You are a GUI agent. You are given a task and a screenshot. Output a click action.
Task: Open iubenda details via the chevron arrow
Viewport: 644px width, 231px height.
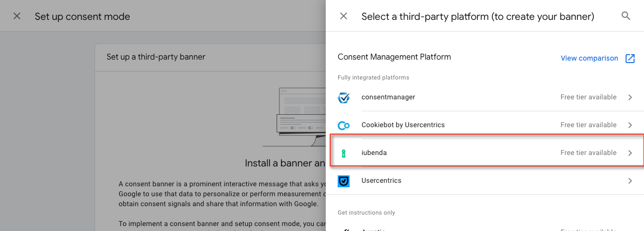(630, 153)
